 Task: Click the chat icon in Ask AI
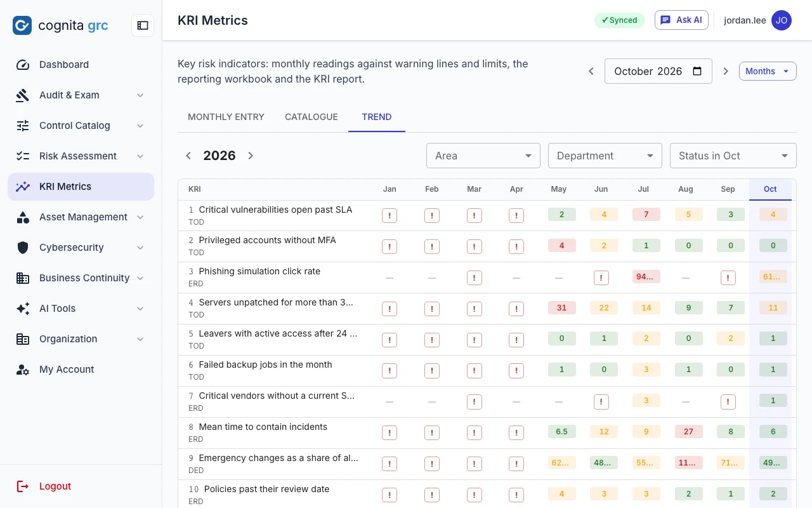point(665,20)
